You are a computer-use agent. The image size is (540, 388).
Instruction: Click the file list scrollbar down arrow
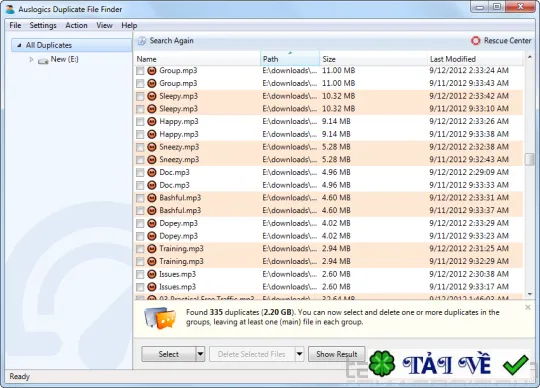pyautogui.click(x=529, y=294)
